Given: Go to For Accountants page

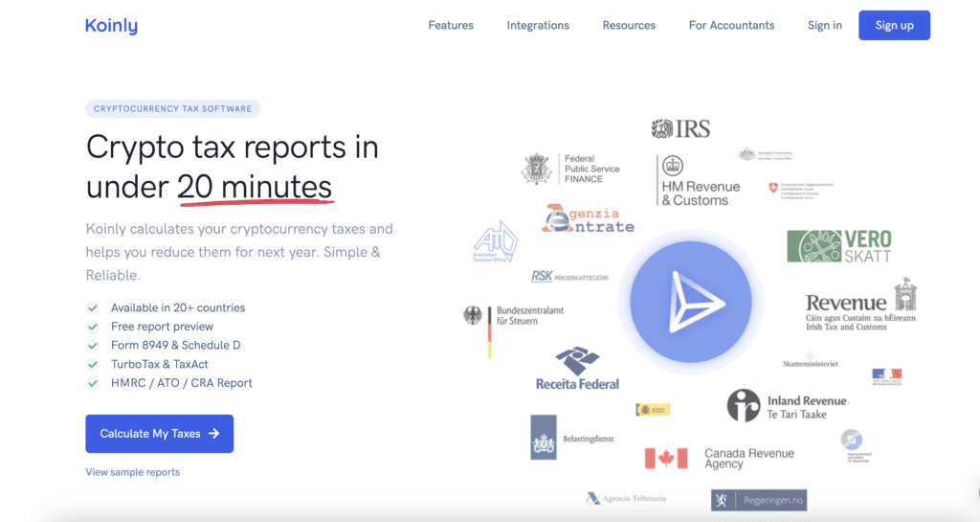Looking at the screenshot, I should click(731, 26).
